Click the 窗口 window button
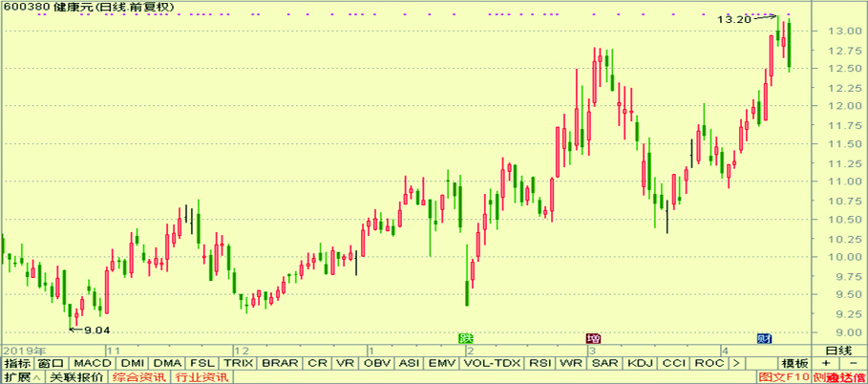 point(52,364)
